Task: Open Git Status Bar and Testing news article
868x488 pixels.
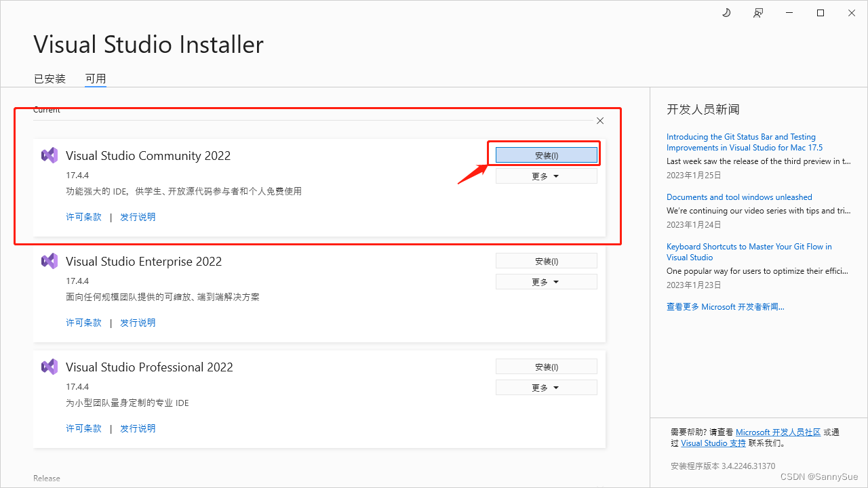Action: 745,142
